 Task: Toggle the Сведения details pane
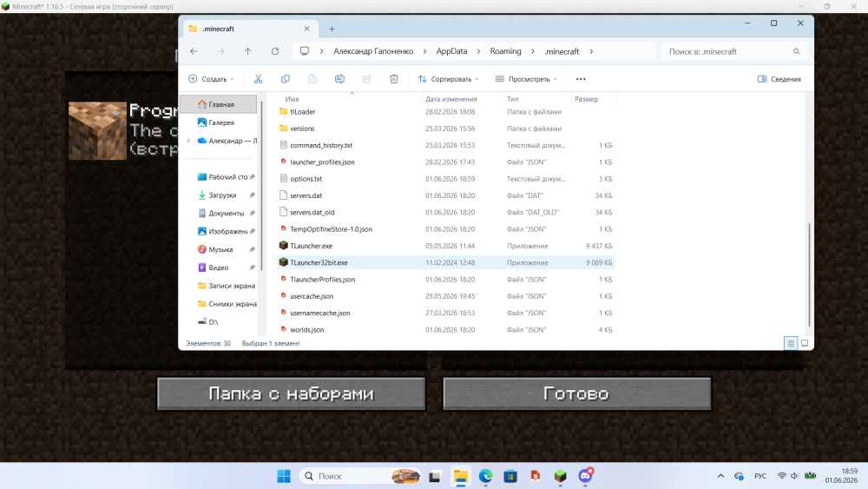pyautogui.click(x=779, y=79)
